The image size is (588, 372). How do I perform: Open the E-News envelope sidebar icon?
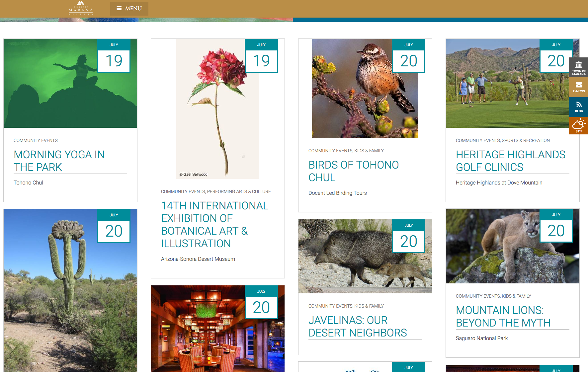(579, 87)
